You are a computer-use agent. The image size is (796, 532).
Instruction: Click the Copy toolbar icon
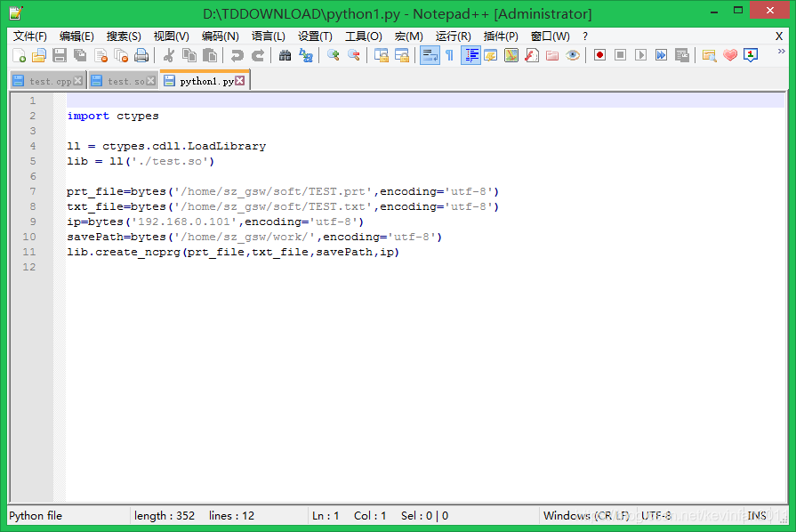click(x=189, y=55)
